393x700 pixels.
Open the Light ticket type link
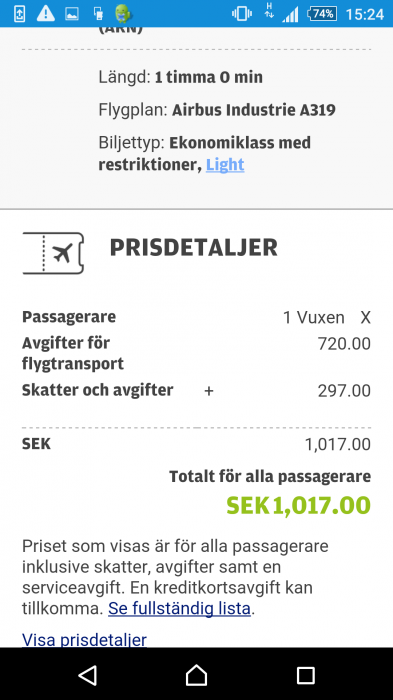[225, 165]
